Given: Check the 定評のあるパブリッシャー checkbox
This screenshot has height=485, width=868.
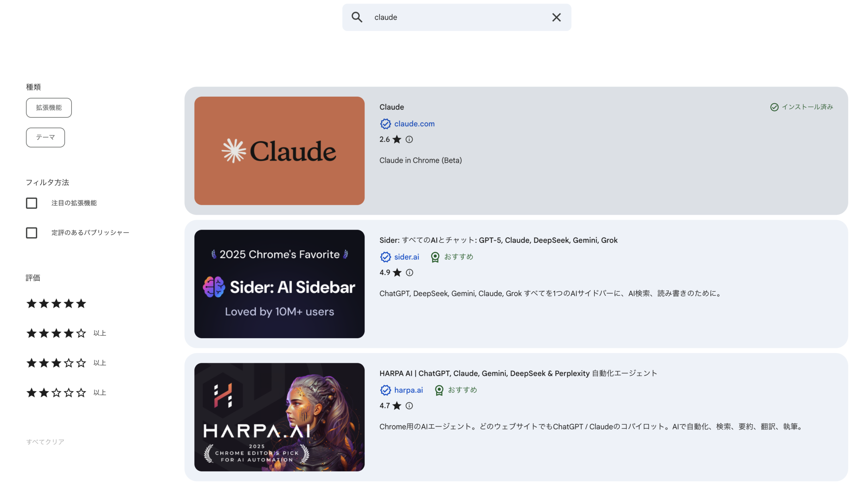Looking at the screenshot, I should click(x=32, y=233).
